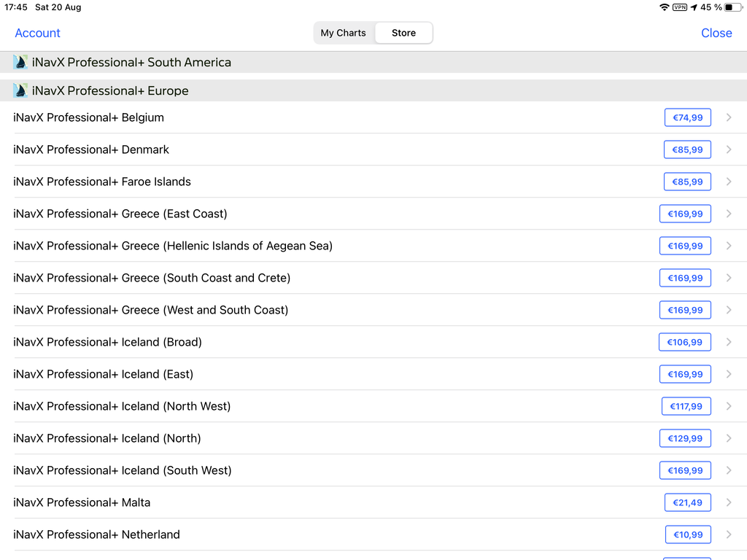Select the Store tab

[x=403, y=33]
